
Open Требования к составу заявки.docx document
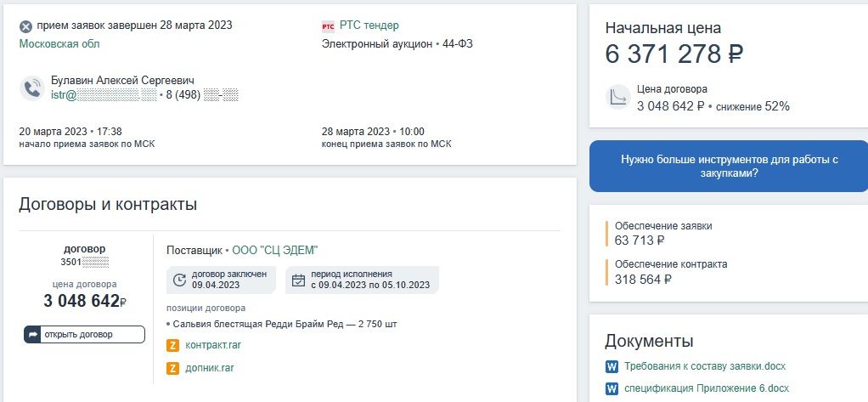(705, 367)
